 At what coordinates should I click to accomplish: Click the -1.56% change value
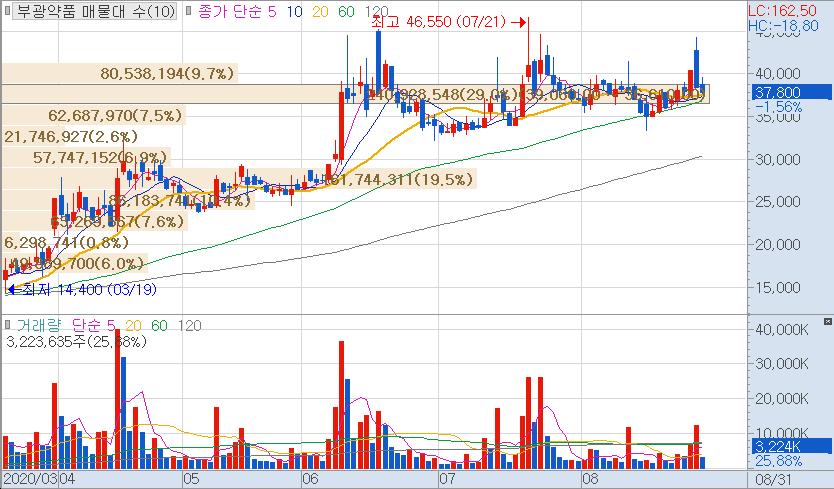pos(779,107)
